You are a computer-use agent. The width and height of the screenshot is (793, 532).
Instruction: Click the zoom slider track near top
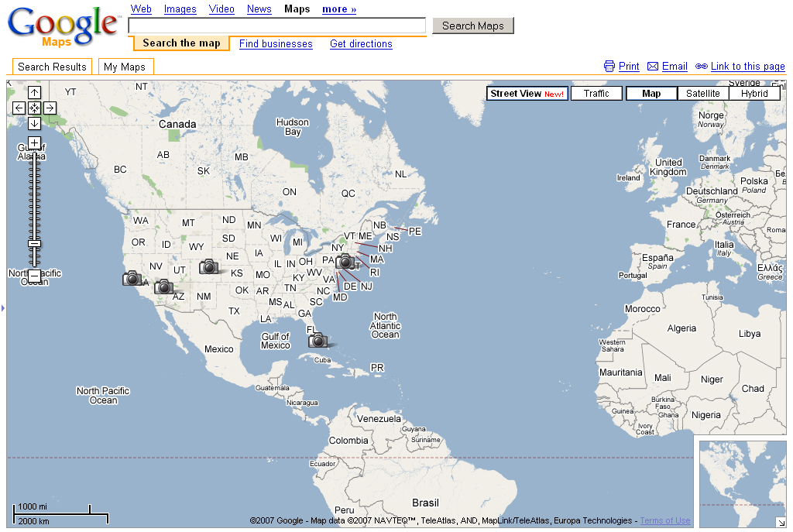pyautogui.click(x=34, y=162)
